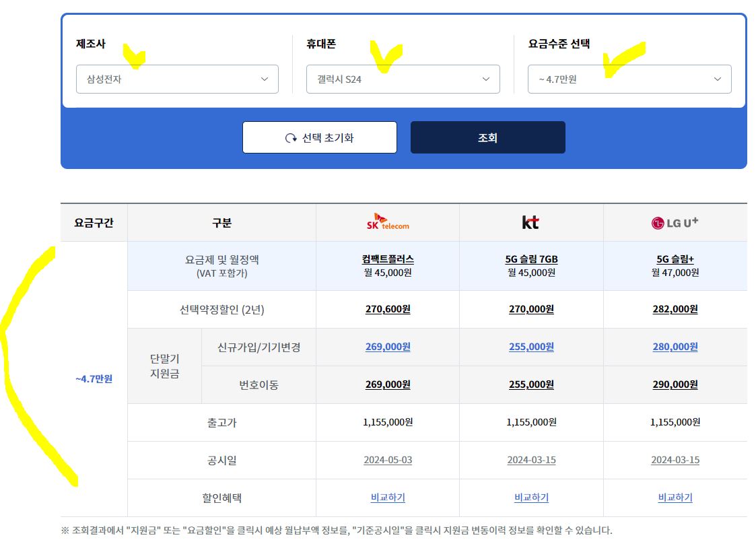The height and width of the screenshot is (546, 756).
Task: Open the 휴대폰 dropdown showing 갤럭시 S24
Action: 403,79
